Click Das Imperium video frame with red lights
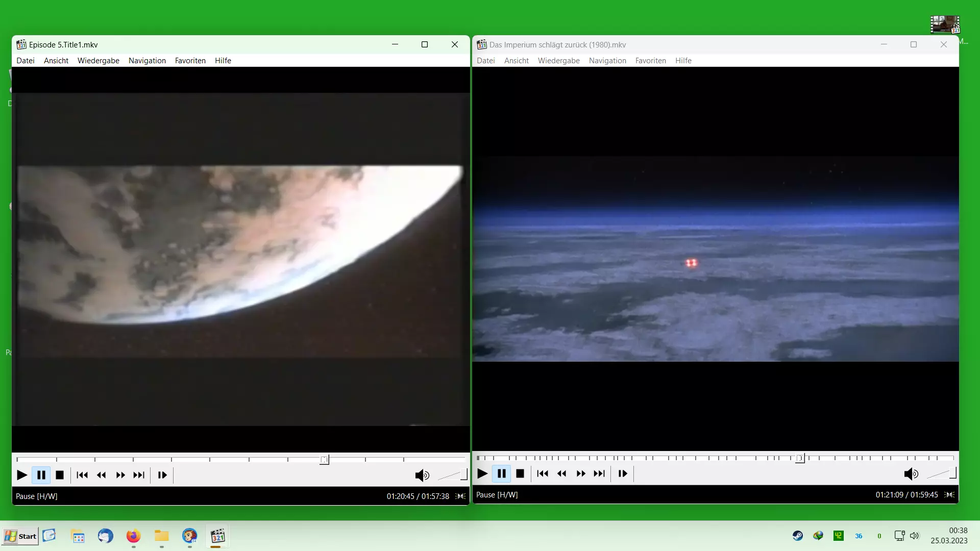The width and height of the screenshot is (980, 551). [x=716, y=259]
